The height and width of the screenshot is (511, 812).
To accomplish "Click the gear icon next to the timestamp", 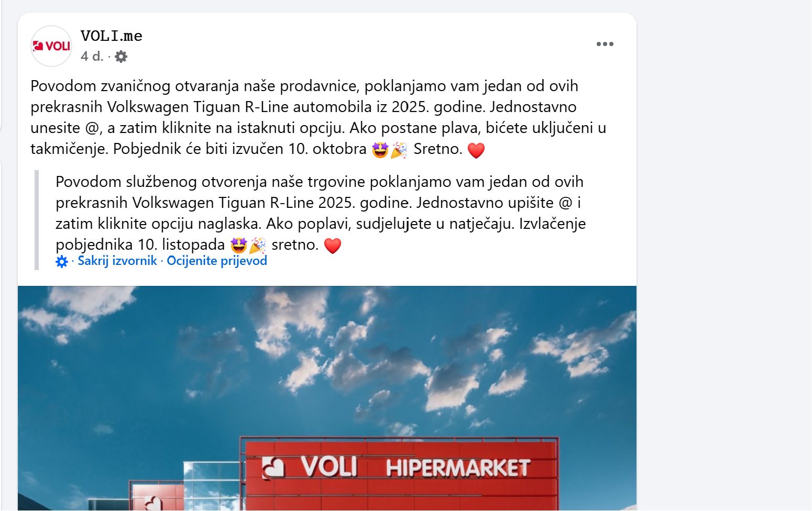I will click(x=121, y=57).
